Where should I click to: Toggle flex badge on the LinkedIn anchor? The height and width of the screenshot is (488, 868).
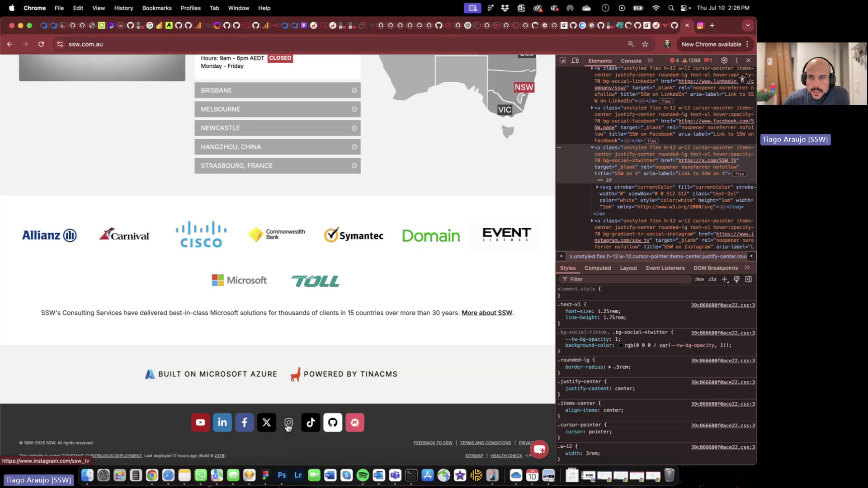(666, 101)
